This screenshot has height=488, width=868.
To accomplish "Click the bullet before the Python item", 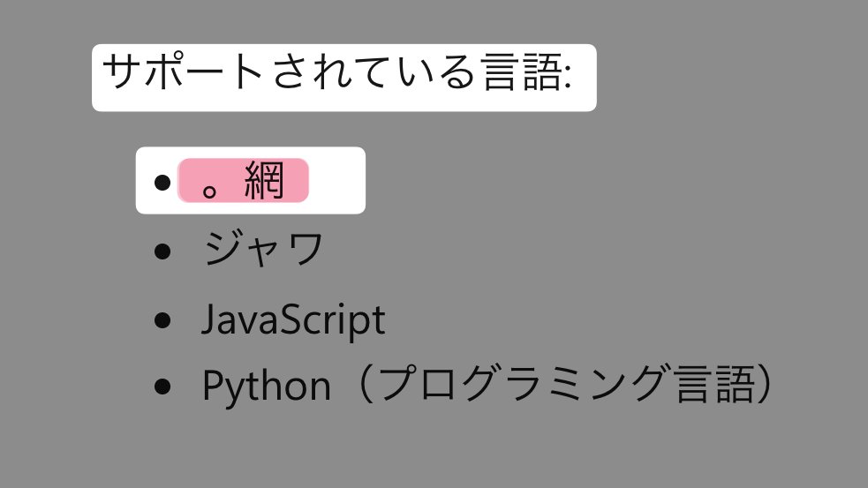I will pos(161,387).
